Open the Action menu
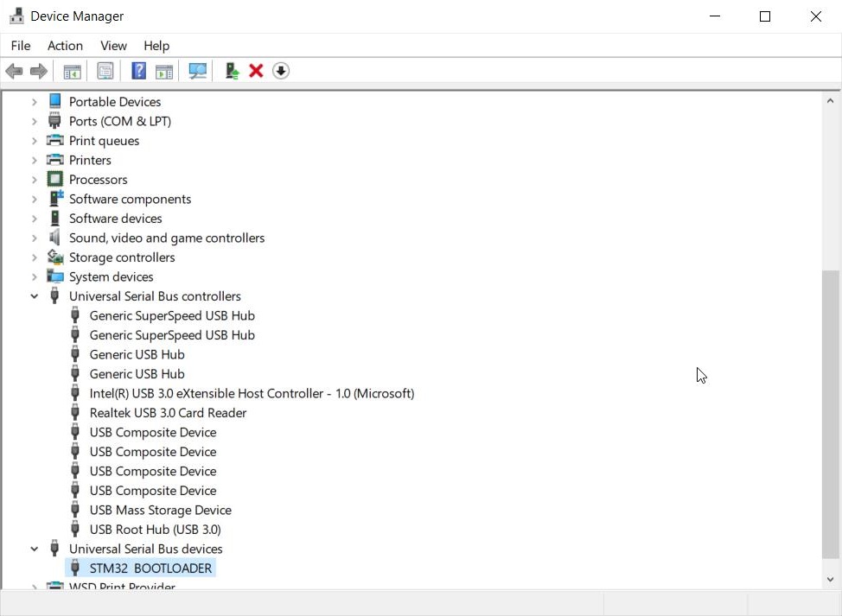The image size is (842, 616). coord(65,46)
